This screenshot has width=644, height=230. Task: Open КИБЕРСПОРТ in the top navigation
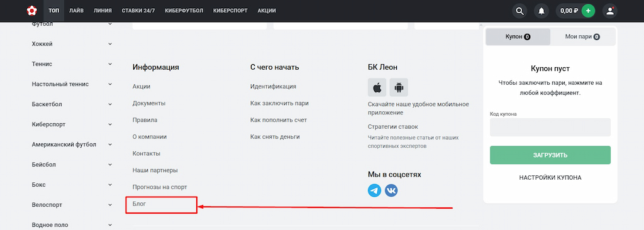tap(230, 11)
